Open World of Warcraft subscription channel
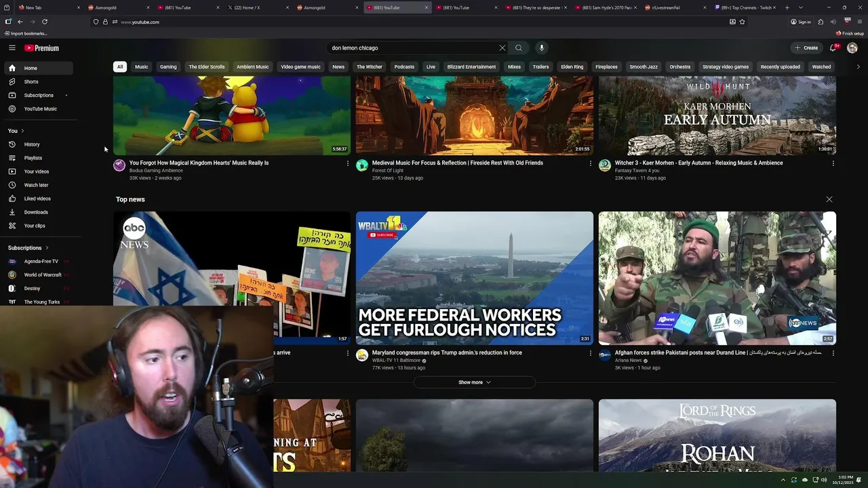 click(37, 274)
